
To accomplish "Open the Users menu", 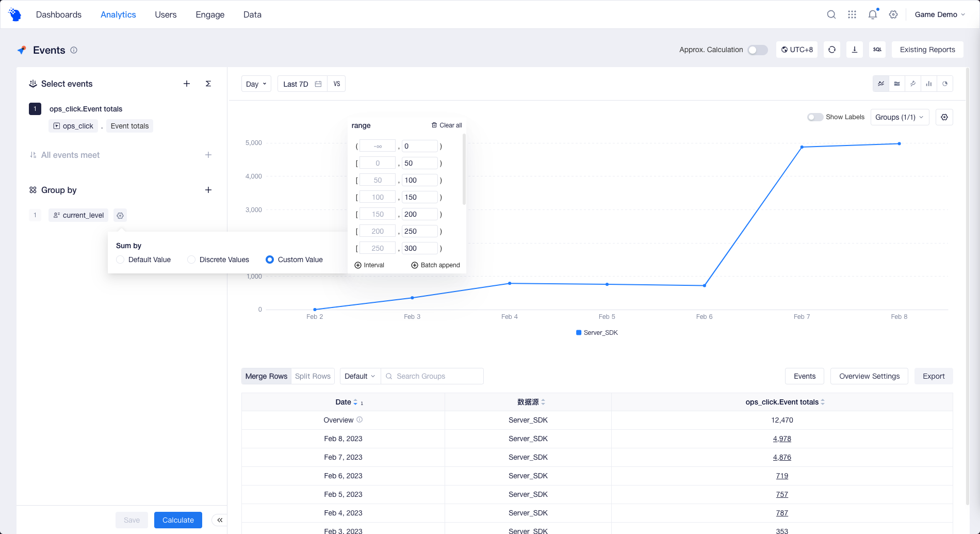I will tap(166, 14).
